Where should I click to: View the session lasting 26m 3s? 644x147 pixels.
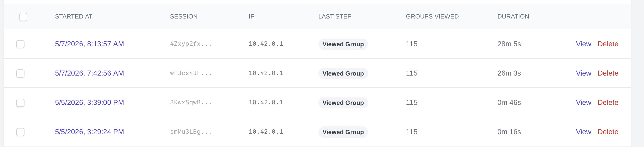[583, 73]
